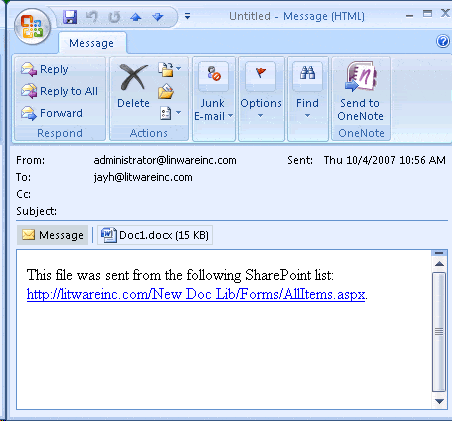Click the Save icon in quick access toolbar
Image resolution: width=452 pixels, height=421 pixels.
(x=70, y=17)
